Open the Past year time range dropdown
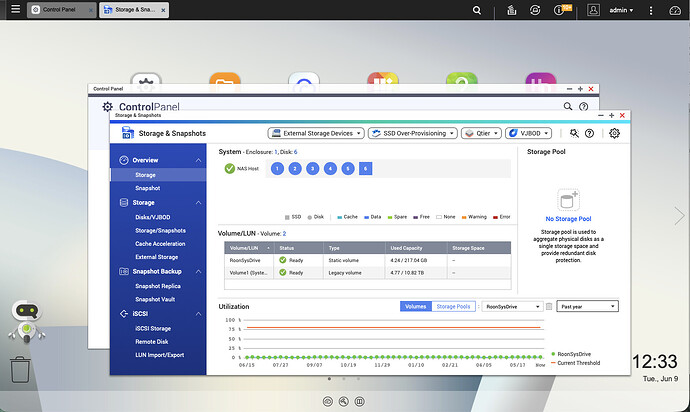Screen dimensions: 690x412 click(587, 306)
